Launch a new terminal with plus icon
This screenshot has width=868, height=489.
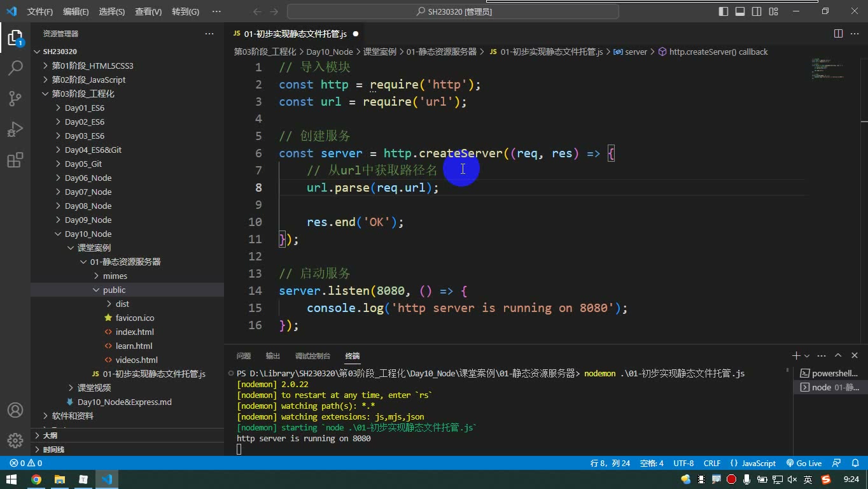pos(796,356)
